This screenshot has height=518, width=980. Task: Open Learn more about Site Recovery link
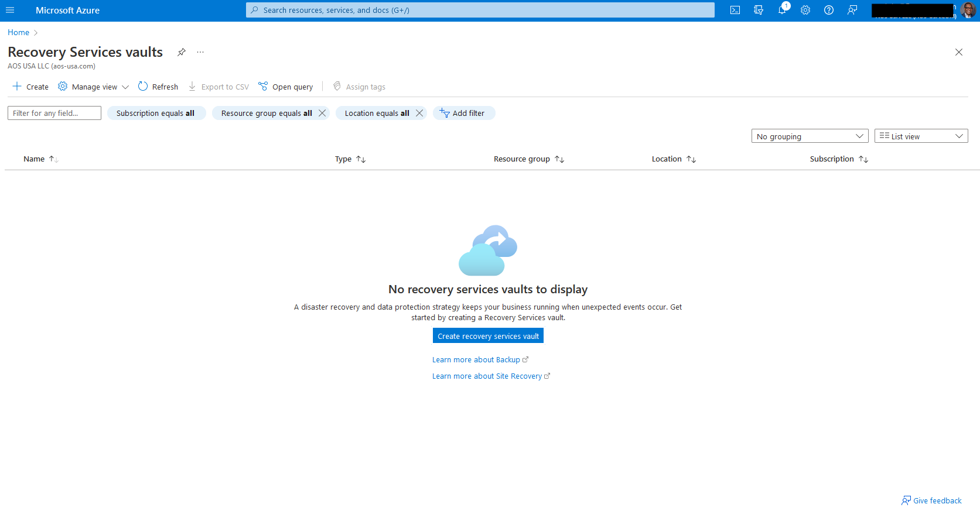coord(491,376)
